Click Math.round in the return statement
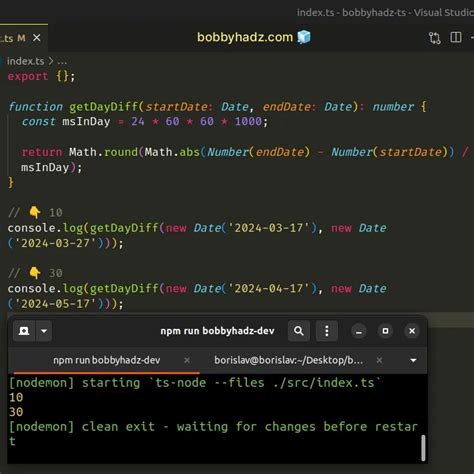This screenshot has width=474, height=474. point(103,152)
